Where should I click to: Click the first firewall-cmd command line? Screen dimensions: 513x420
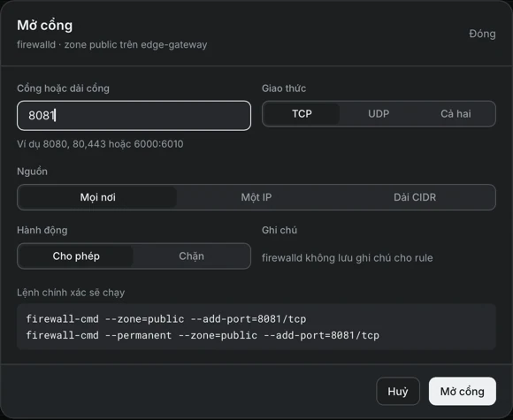pyautogui.click(x=166, y=318)
